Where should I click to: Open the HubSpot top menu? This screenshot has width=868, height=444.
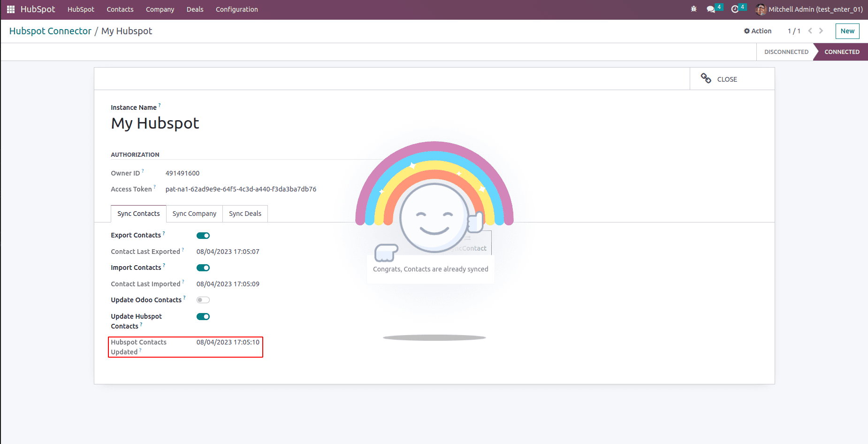point(81,9)
